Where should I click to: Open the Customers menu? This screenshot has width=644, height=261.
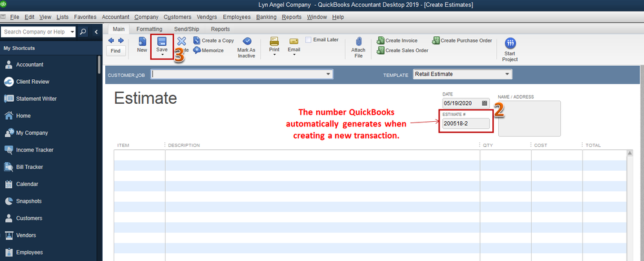tap(177, 17)
